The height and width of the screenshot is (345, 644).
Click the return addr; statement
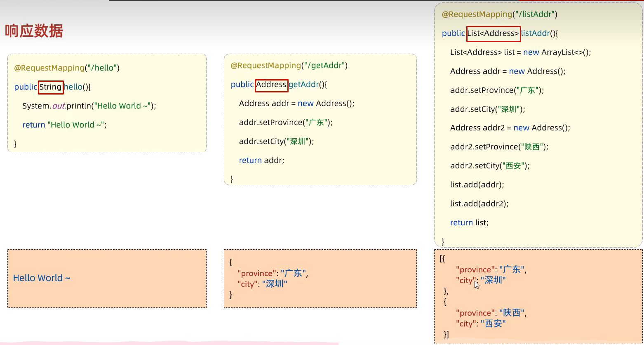[261, 161]
